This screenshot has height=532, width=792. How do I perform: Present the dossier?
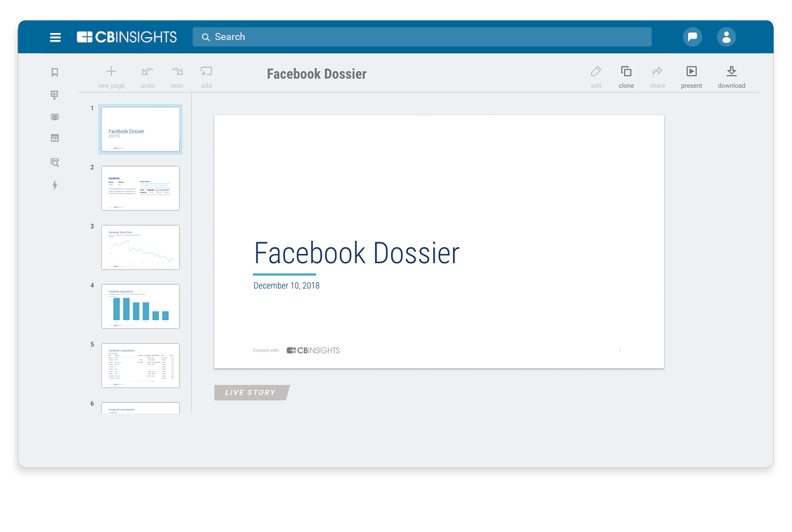(x=692, y=77)
